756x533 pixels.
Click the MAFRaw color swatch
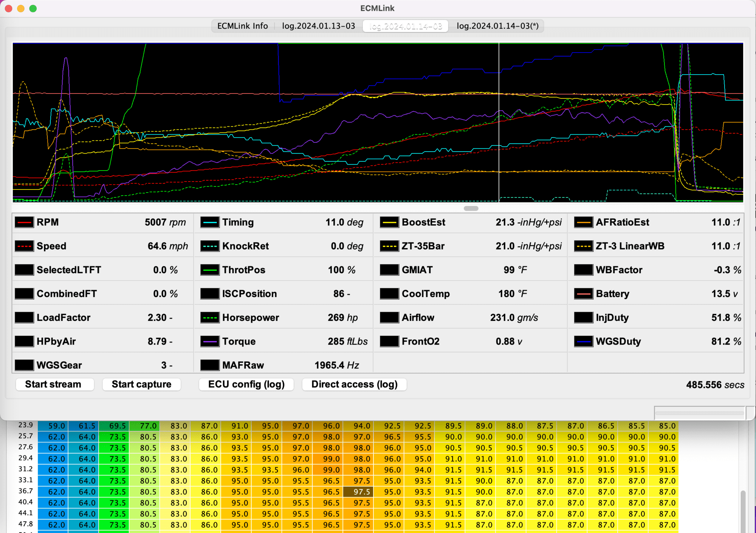210,365
